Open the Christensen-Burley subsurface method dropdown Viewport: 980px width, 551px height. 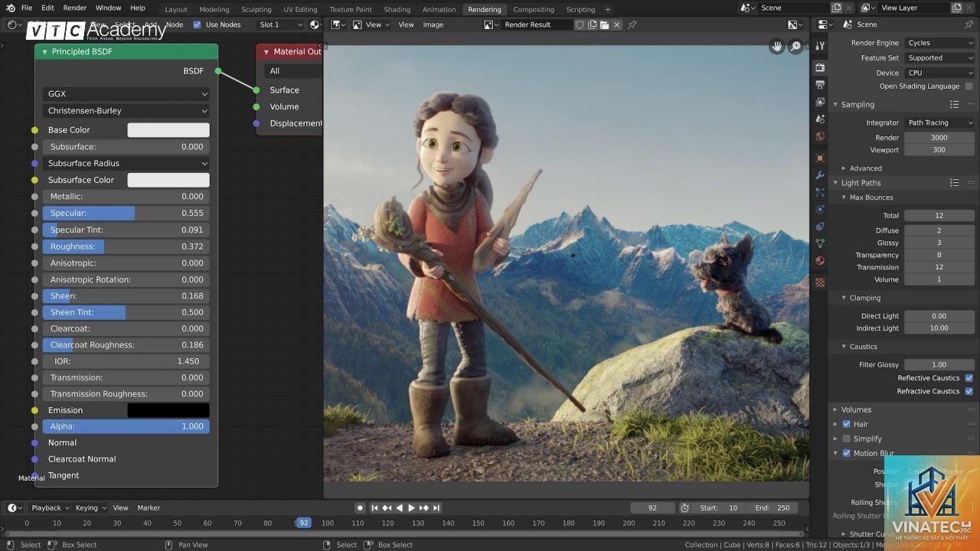[126, 111]
